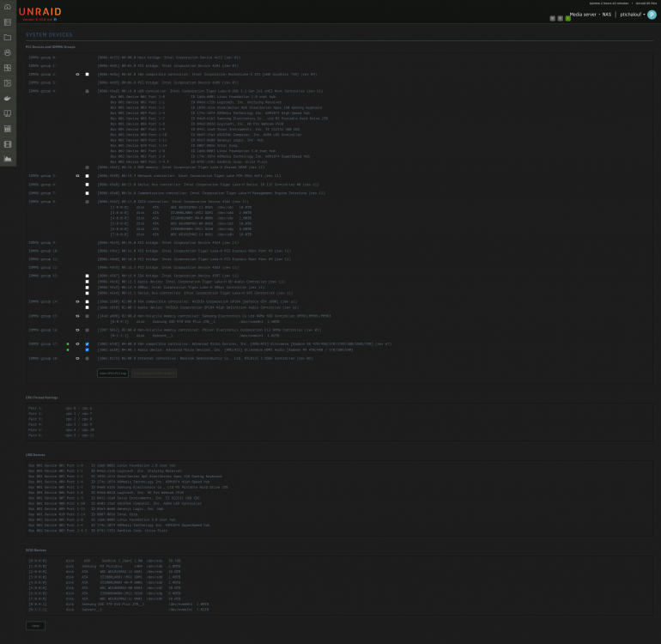The width and height of the screenshot is (661, 644).
Task: Check the NVIDIA GeForce GTX VGA checkbox
Action: (x=88, y=302)
